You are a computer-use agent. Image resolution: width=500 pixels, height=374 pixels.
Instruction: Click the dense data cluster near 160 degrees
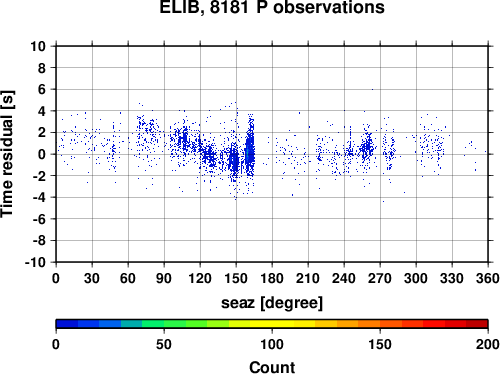250,147
